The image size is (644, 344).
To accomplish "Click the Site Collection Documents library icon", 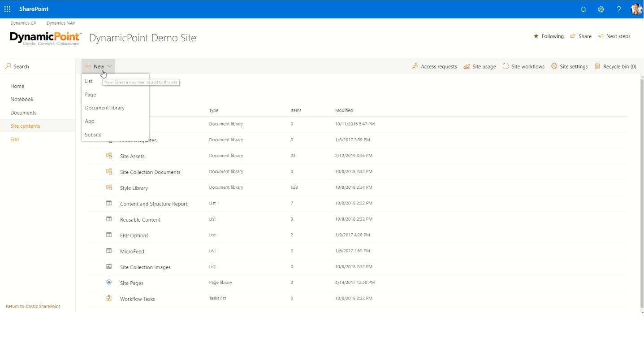I will click(x=109, y=171).
